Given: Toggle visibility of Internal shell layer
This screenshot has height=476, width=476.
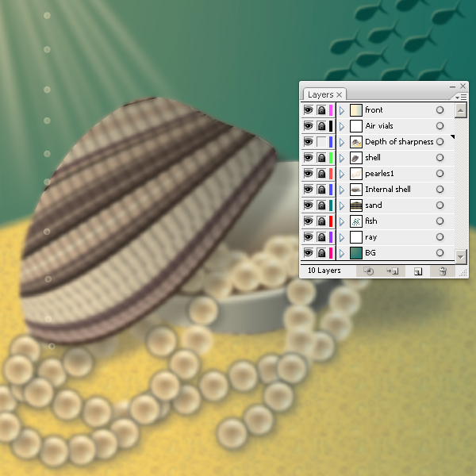Looking at the screenshot, I should 308,189.
